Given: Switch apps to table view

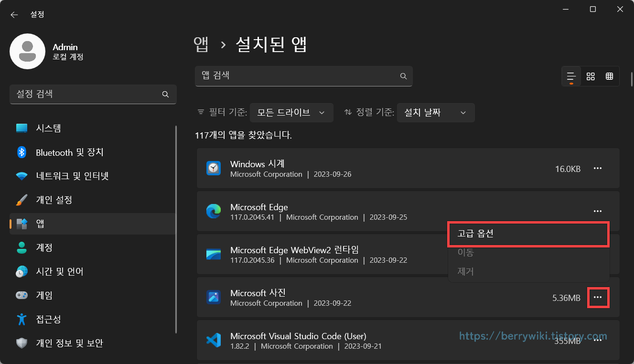Looking at the screenshot, I should [x=610, y=76].
